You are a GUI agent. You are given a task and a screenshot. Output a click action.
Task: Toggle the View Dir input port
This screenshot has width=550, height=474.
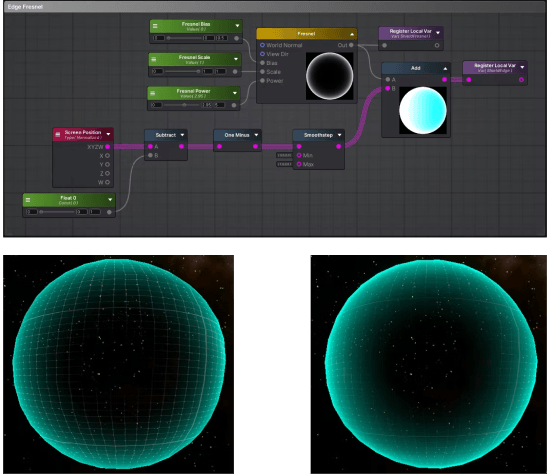(x=262, y=54)
